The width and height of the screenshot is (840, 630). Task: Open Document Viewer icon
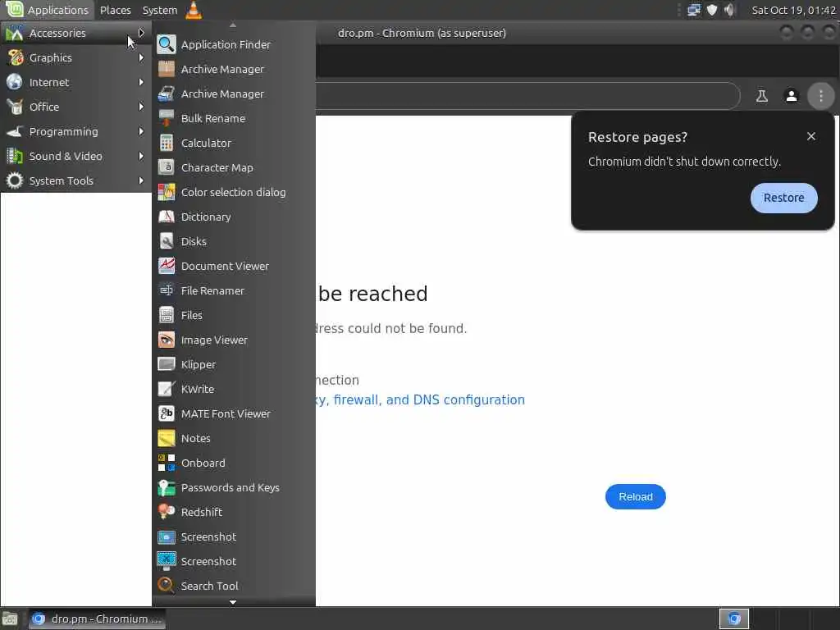tap(166, 266)
